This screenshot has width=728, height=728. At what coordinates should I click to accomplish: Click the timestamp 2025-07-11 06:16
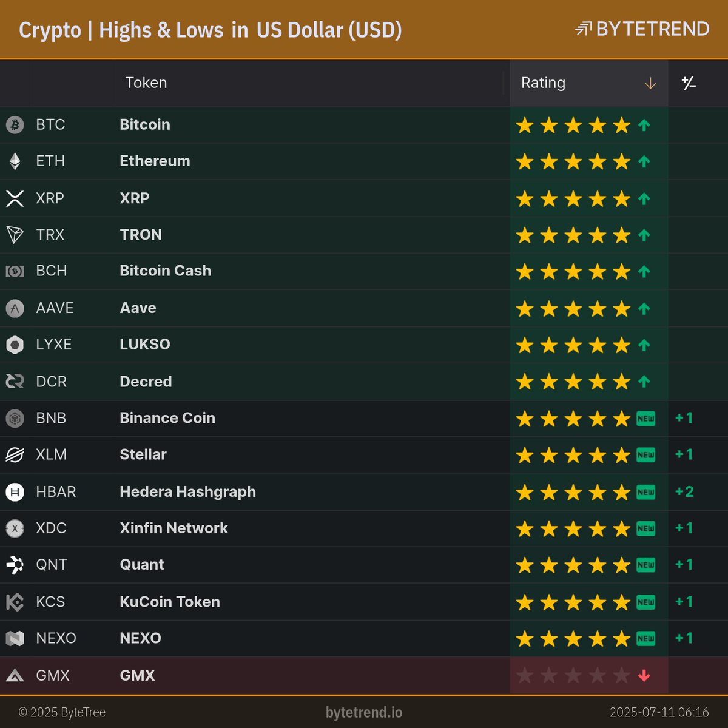point(659,712)
